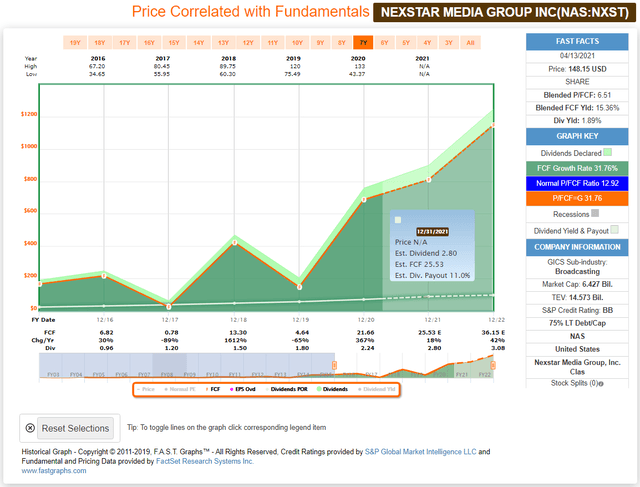Select the 10Y time range tab
The image size is (640, 487).
coord(298,42)
